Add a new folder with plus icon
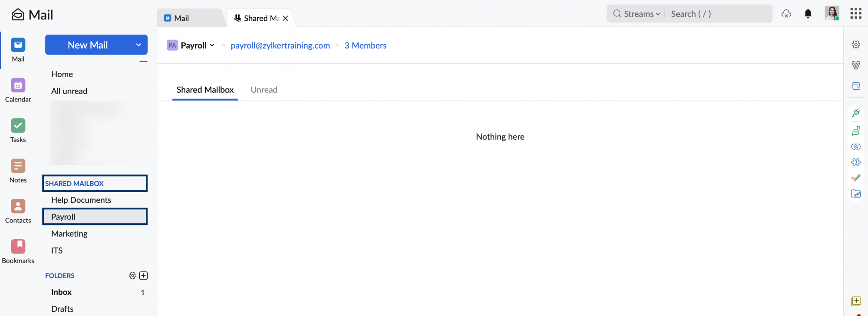This screenshot has height=316, width=868. (x=144, y=276)
